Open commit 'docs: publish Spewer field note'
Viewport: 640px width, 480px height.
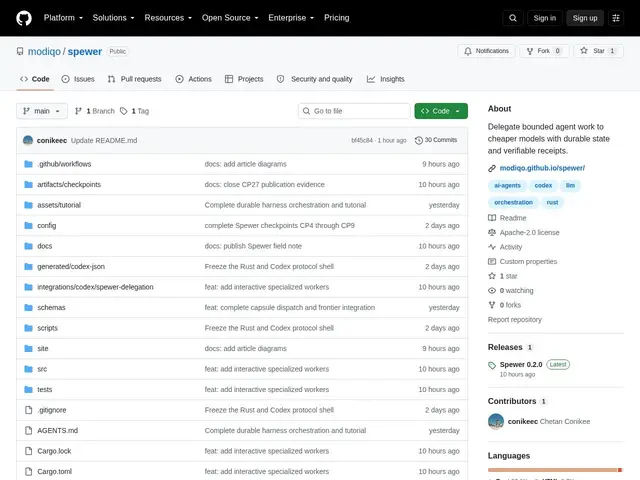[x=253, y=246]
